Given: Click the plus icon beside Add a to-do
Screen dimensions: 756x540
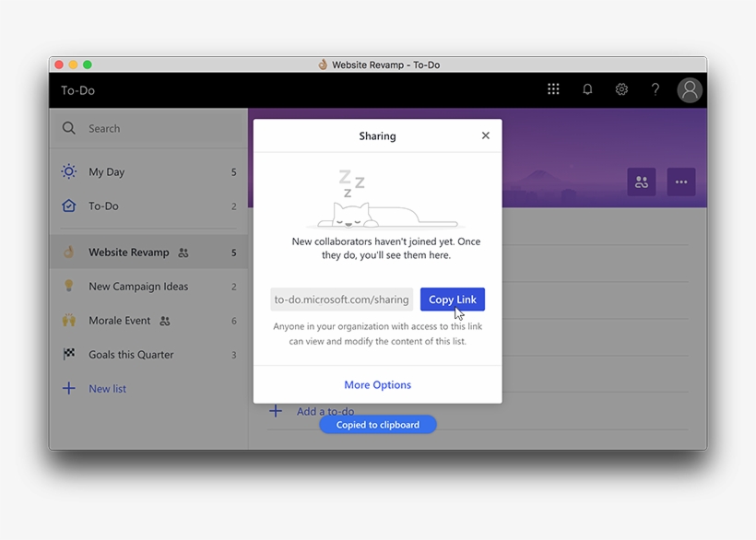Looking at the screenshot, I should (x=276, y=411).
